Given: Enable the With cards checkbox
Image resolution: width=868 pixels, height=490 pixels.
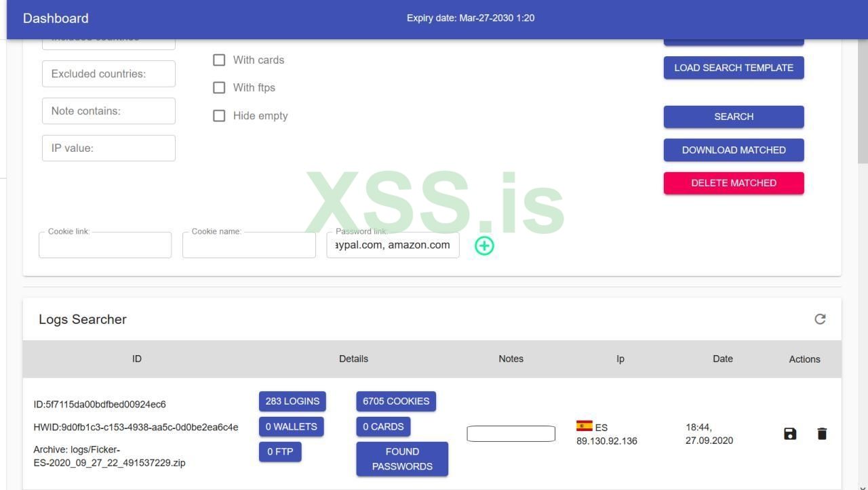Looking at the screenshot, I should (219, 60).
